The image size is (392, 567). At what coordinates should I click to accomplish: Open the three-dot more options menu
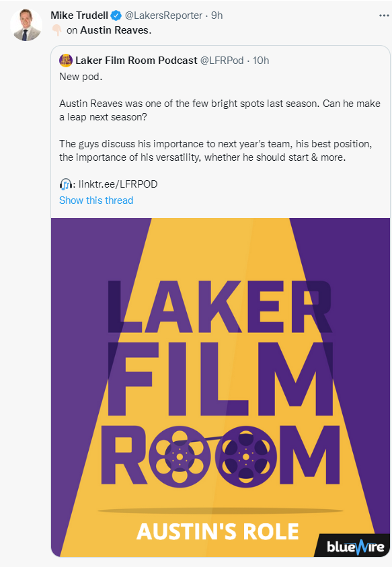coord(384,15)
